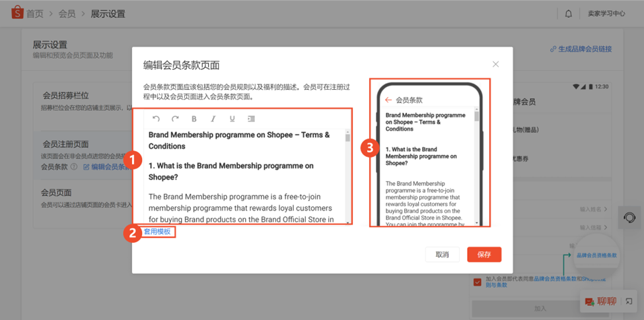This screenshot has height=320, width=644.
Task: Click the 会员条款 title in phone preview
Action: (x=409, y=100)
